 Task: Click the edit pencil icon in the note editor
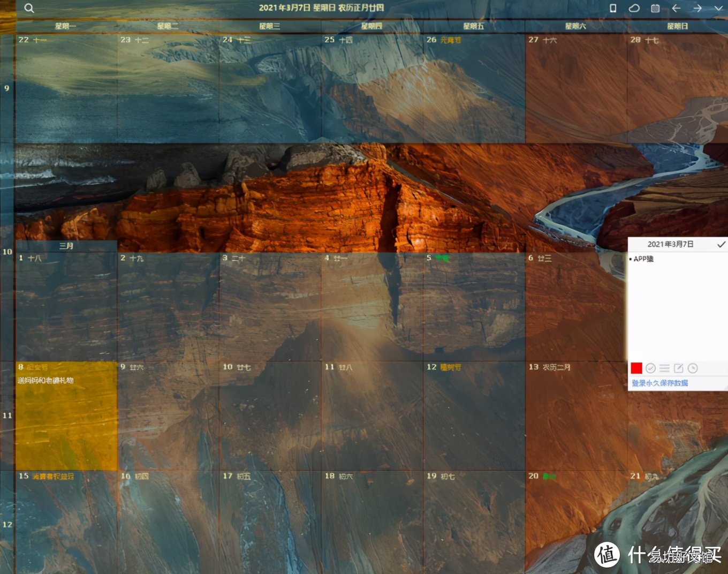(x=678, y=368)
